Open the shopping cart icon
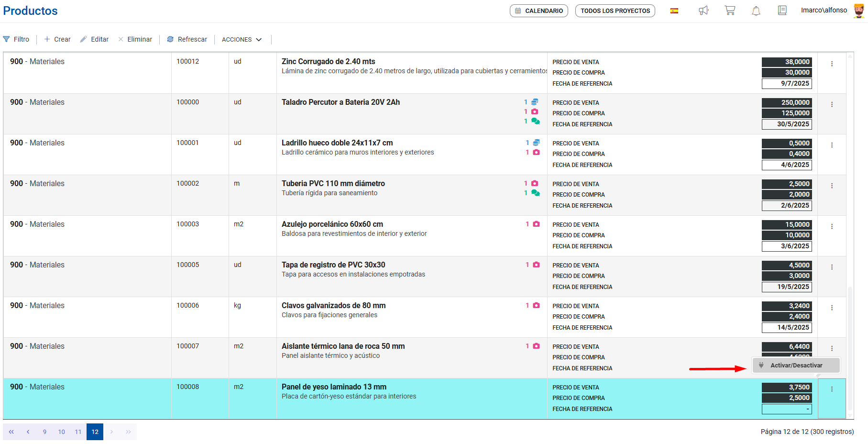Screen dimensions: 868x444 (730, 11)
